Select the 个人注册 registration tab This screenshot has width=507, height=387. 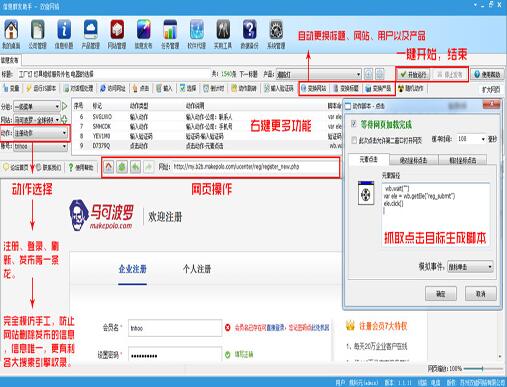pos(197,269)
